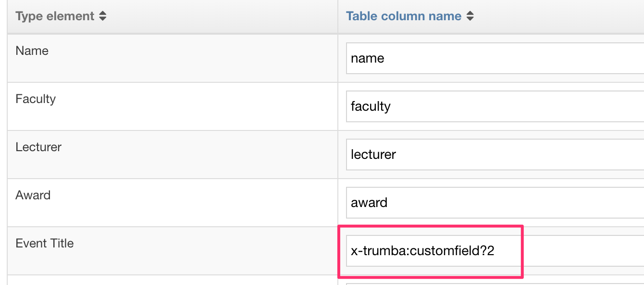This screenshot has height=285, width=644.
Task: Select the "Lecturer" row label
Action: click(x=38, y=147)
